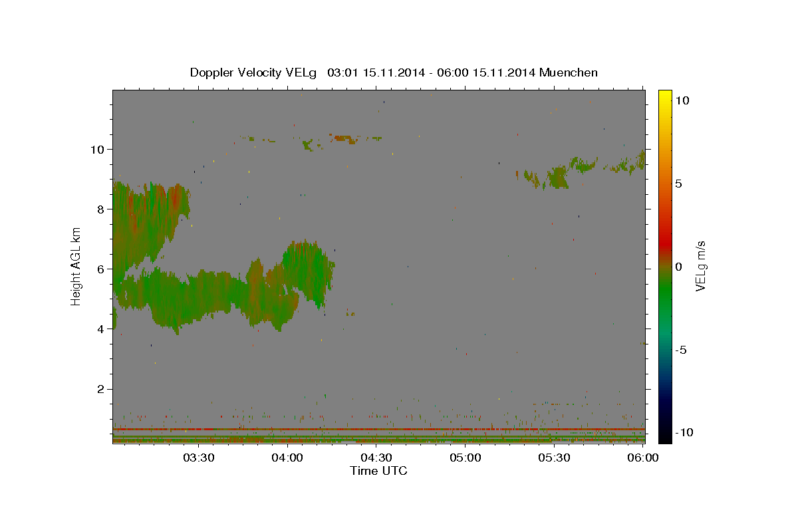Viewport: 798px width, 532px height.
Task: Click the height tick label '4'
Action: tap(100, 329)
